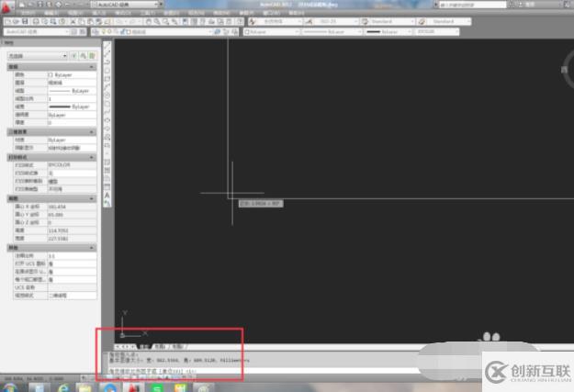This screenshot has width=574, height=392.
Task: Select the Arc draw tool
Action: pos(107,87)
